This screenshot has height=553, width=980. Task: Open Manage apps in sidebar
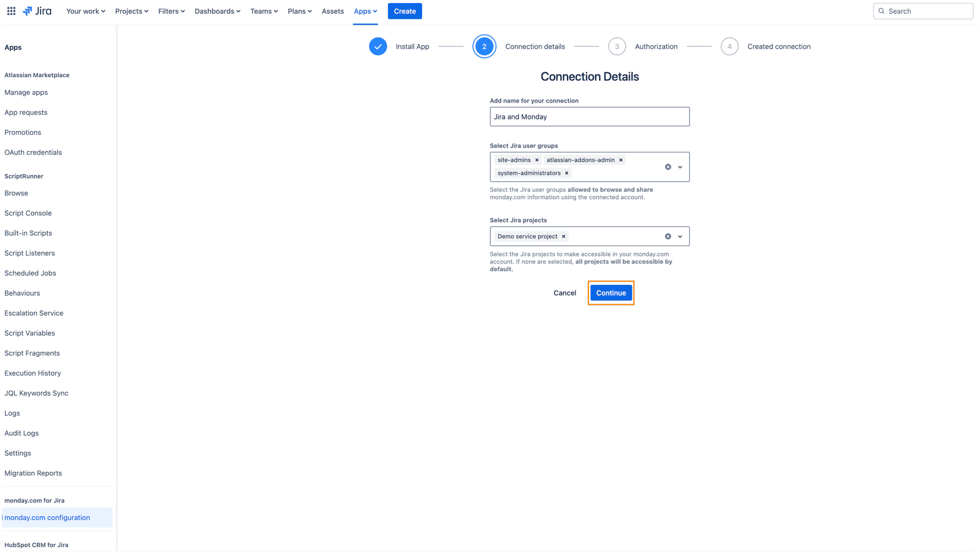click(x=26, y=92)
